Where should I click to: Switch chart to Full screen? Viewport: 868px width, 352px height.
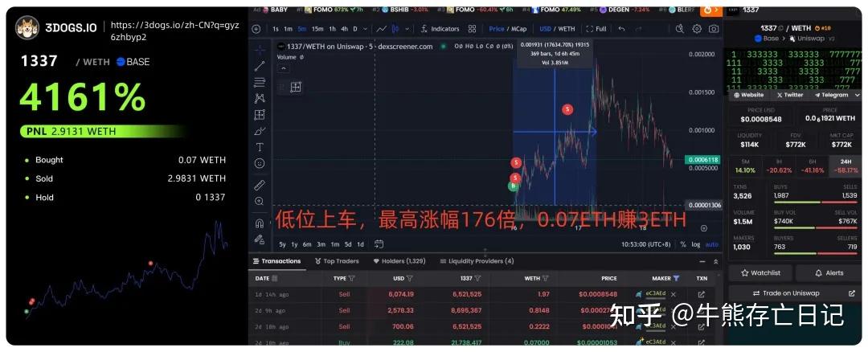click(596, 29)
